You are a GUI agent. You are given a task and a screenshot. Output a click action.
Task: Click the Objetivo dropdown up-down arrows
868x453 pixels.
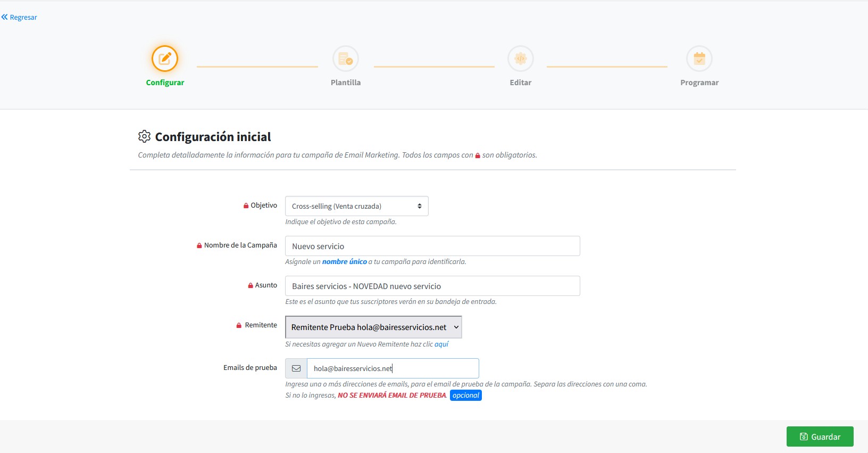(420, 206)
